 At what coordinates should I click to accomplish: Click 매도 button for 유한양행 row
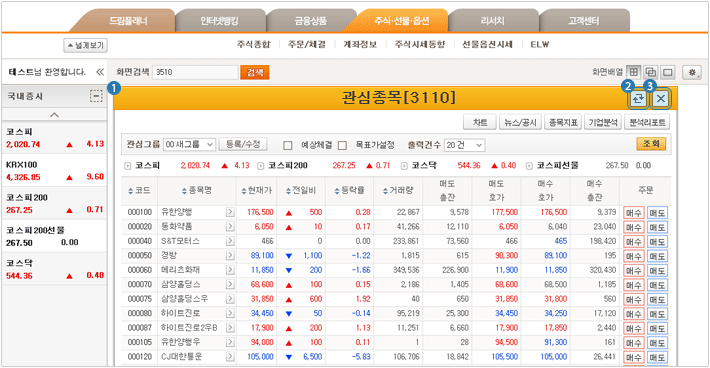point(657,213)
